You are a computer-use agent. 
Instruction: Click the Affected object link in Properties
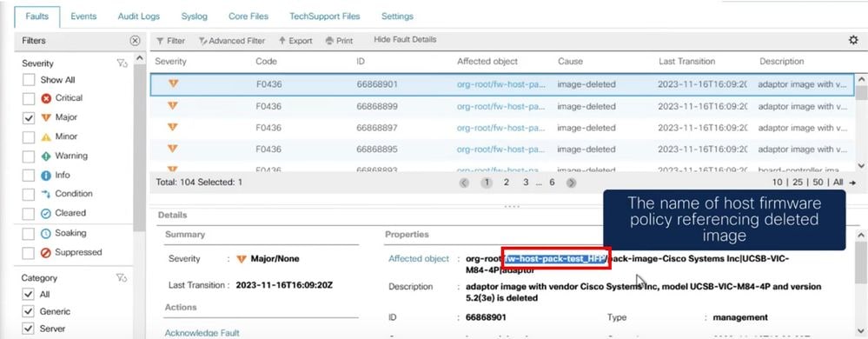[419, 259]
